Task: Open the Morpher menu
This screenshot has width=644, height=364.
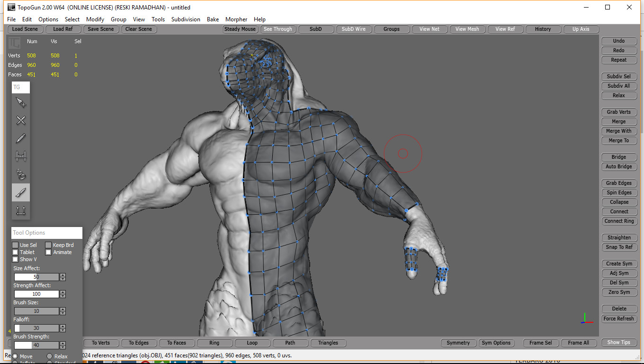Action: point(236,19)
